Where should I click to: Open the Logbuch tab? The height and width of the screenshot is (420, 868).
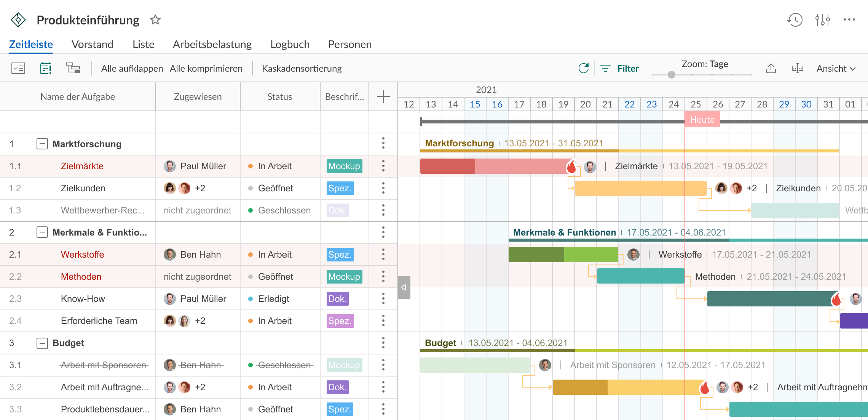pyautogui.click(x=290, y=44)
